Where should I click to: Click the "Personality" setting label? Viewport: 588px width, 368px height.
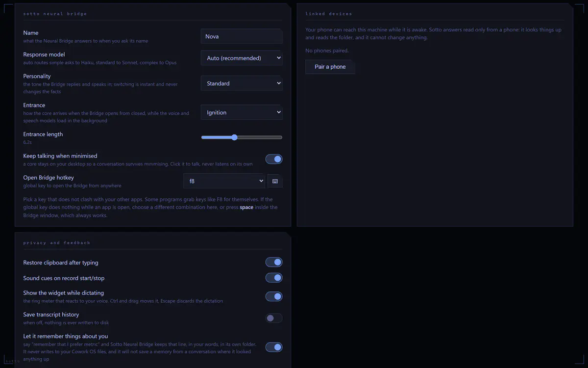[x=37, y=76]
